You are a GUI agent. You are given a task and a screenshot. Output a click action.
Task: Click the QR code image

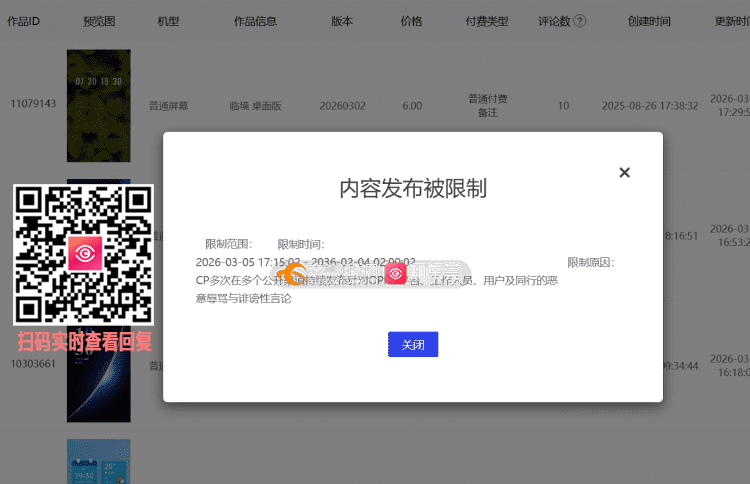click(x=83, y=254)
